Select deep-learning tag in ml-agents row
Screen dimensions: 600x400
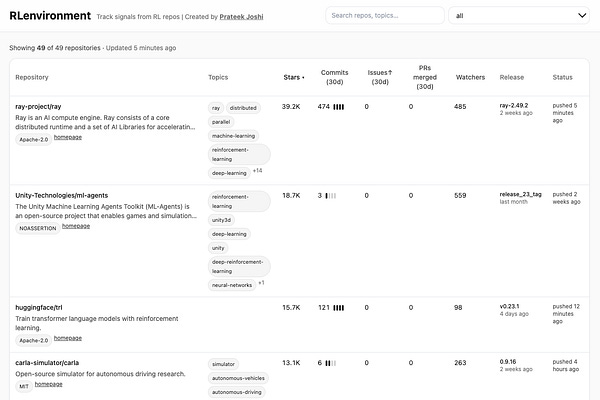coord(229,234)
